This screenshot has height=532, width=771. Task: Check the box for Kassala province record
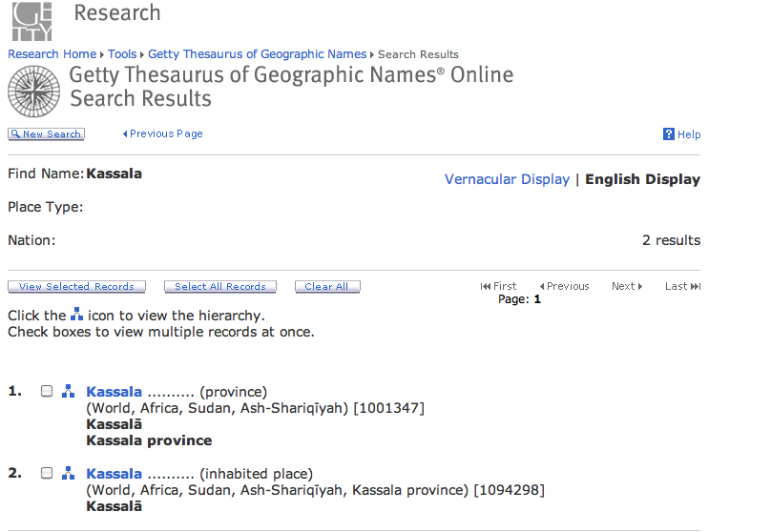click(47, 392)
